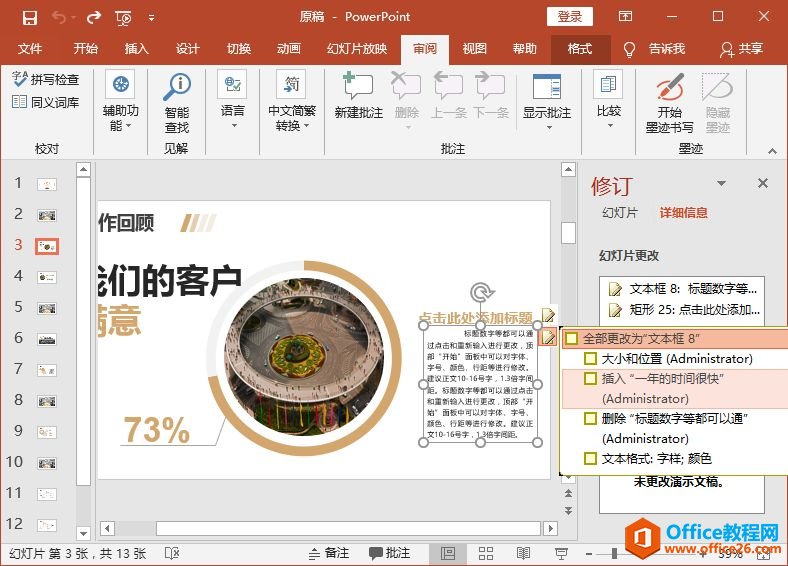Switch to 幻灯片 tab in Revisions pane

(x=620, y=213)
